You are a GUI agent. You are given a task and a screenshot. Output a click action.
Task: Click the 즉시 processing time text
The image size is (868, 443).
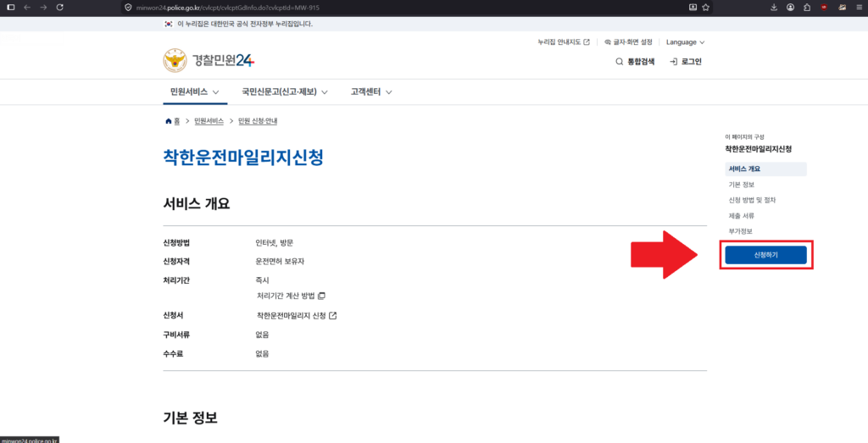point(263,280)
